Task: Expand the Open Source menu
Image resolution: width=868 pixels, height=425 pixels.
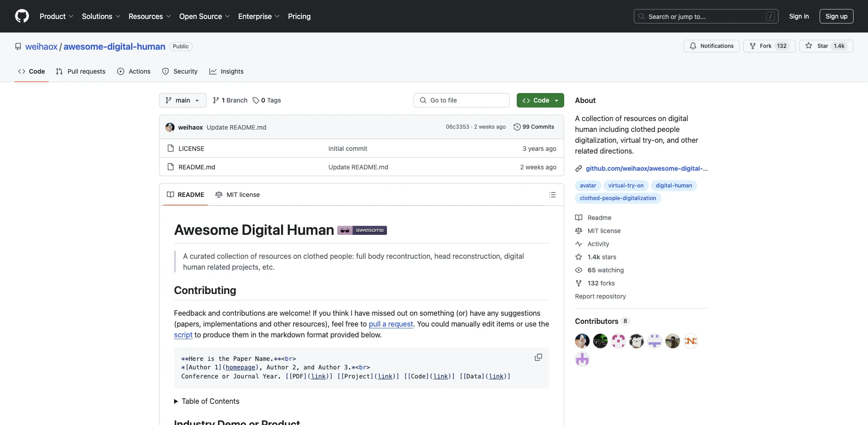Action: 205,16
